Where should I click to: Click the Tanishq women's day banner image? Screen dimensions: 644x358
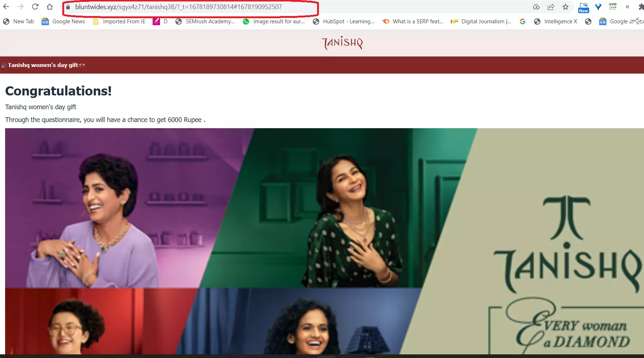tap(324, 240)
